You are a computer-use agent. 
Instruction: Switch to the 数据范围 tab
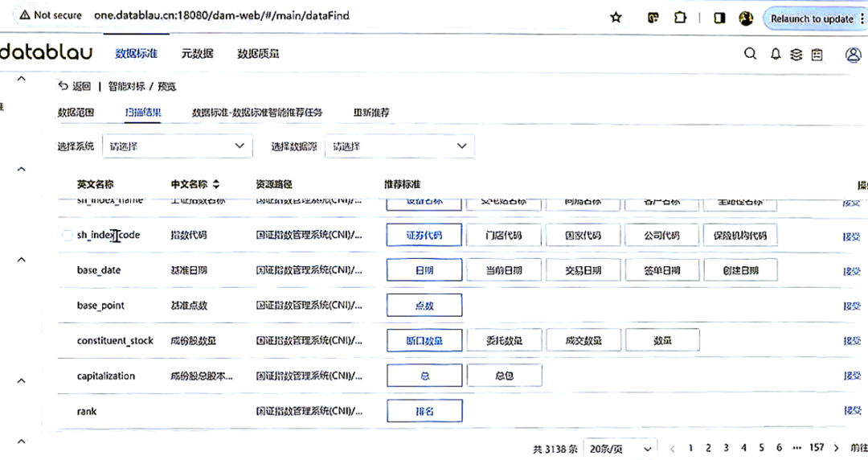pyautogui.click(x=76, y=113)
